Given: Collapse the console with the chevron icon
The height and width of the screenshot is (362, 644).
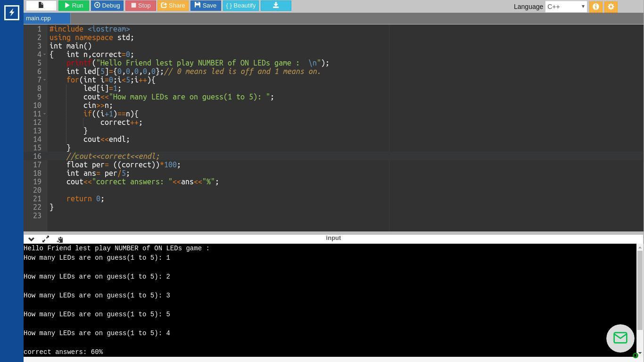Looking at the screenshot, I should point(31,239).
